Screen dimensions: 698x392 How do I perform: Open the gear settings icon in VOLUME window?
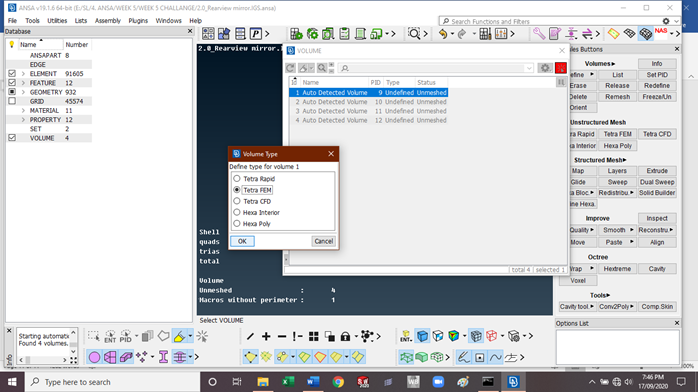(x=545, y=68)
